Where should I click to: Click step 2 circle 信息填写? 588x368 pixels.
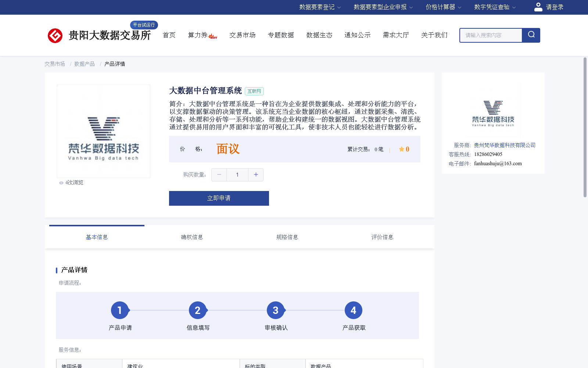pos(198,311)
